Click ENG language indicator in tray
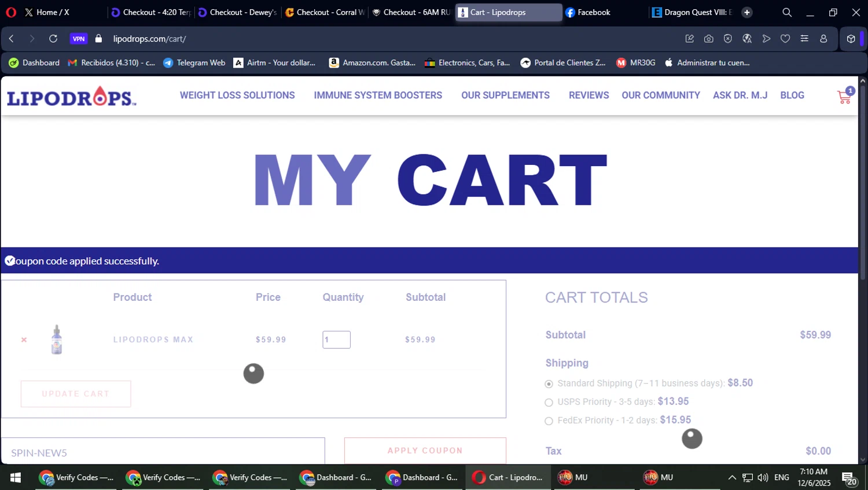The height and width of the screenshot is (490, 868). click(782, 477)
